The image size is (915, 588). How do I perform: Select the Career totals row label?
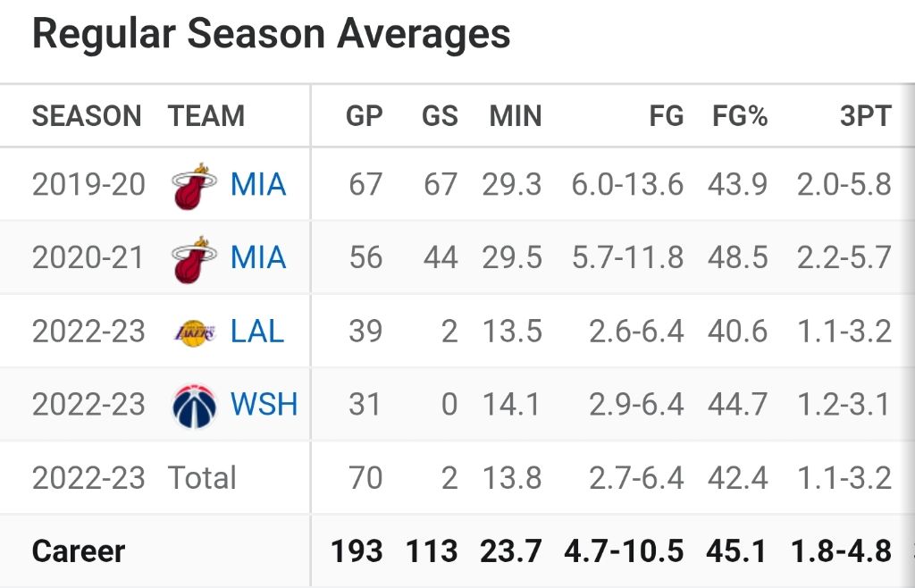79,551
